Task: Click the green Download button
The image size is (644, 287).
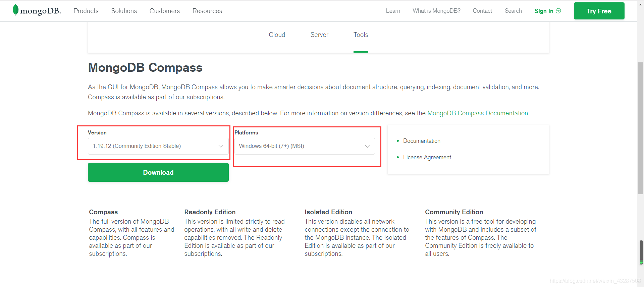Action: pyautogui.click(x=158, y=172)
